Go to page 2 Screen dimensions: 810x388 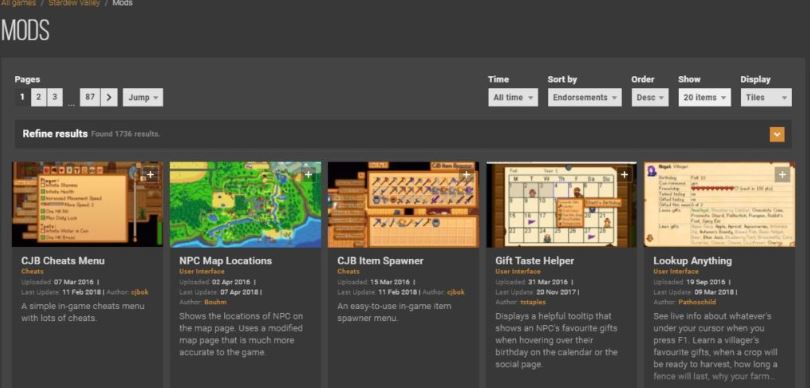point(38,97)
